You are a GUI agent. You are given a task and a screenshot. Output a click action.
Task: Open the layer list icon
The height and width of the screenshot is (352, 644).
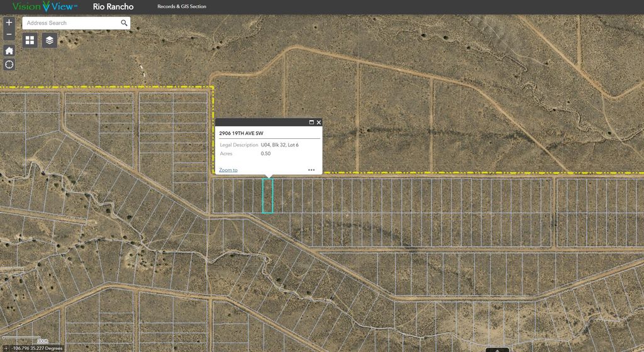click(x=50, y=40)
